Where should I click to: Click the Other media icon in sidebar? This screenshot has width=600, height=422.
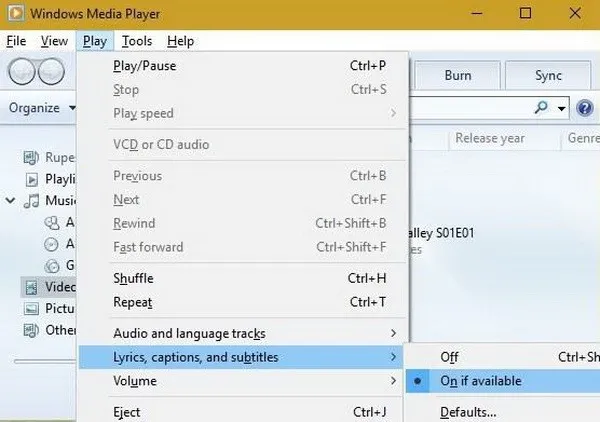[x=30, y=331]
